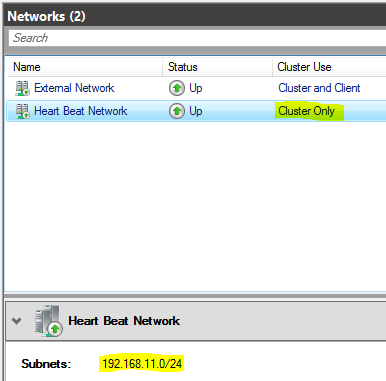Click the 192.168.11.0/24 subnet value

[x=142, y=363]
